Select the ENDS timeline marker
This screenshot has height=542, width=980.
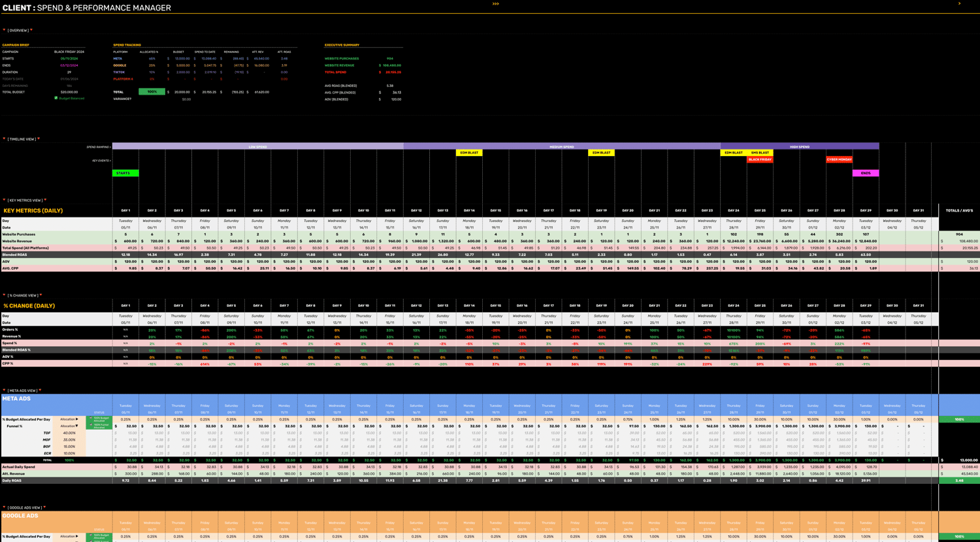point(866,173)
